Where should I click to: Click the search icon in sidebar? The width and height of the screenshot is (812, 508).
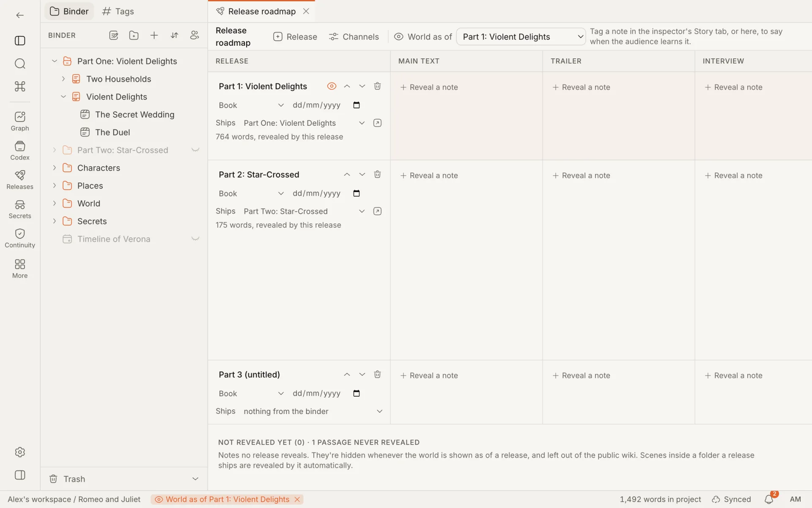(20, 63)
